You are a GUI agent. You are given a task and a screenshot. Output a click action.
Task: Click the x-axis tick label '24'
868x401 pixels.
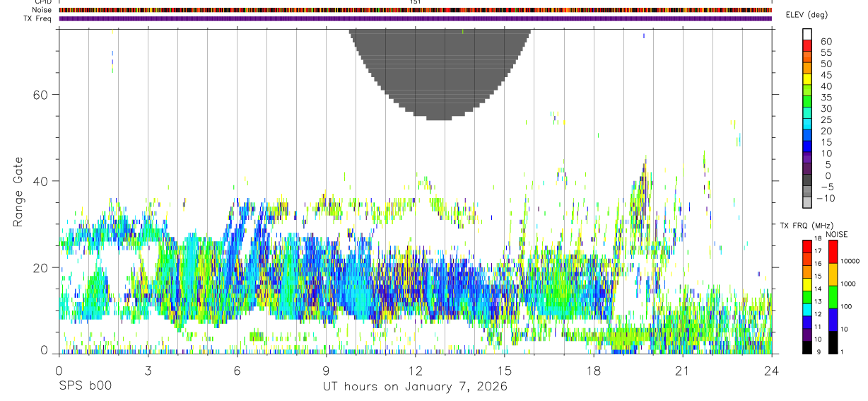[772, 371]
